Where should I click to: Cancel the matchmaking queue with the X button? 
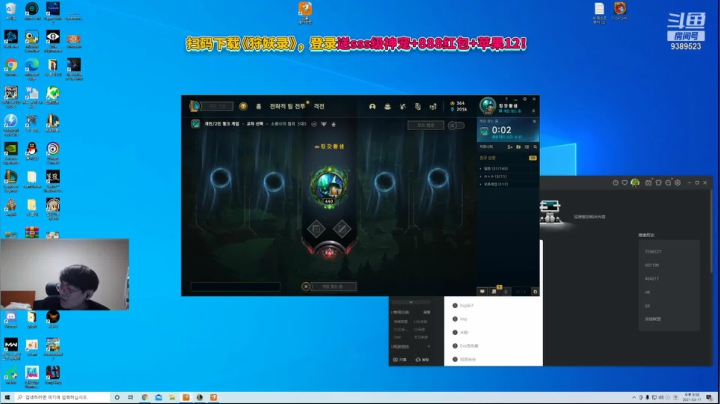coord(306,286)
